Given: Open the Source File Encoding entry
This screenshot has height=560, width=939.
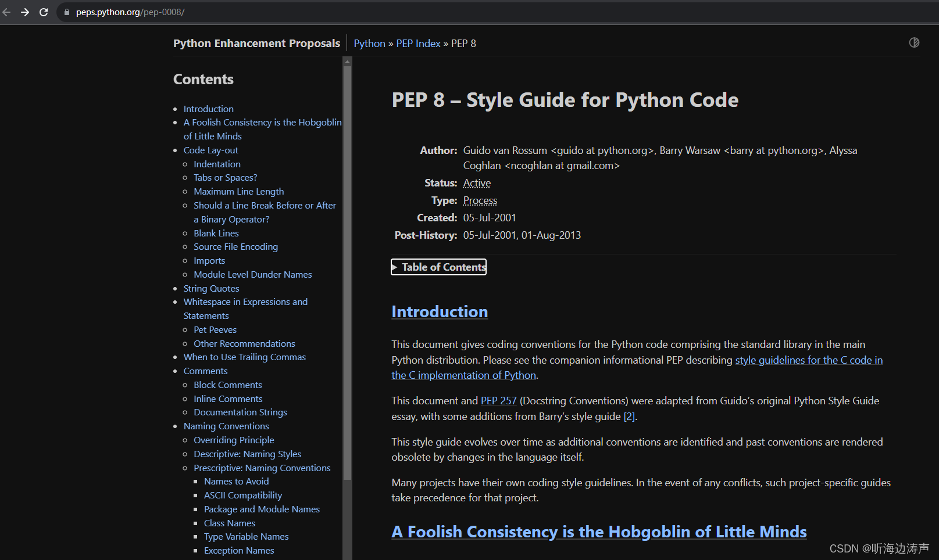Looking at the screenshot, I should tap(235, 247).
